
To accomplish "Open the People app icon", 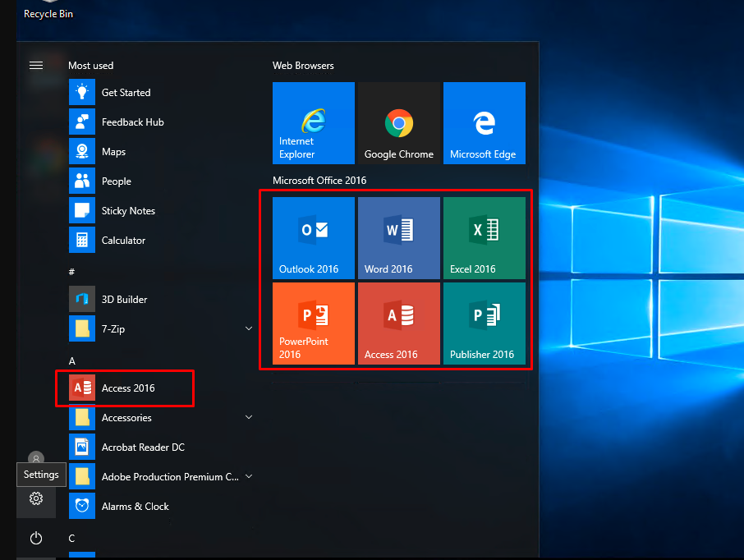I will tap(81, 181).
